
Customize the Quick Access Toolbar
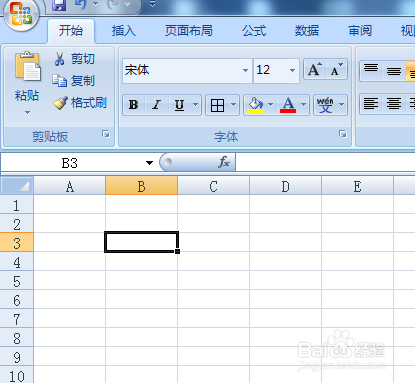coord(152,4)
